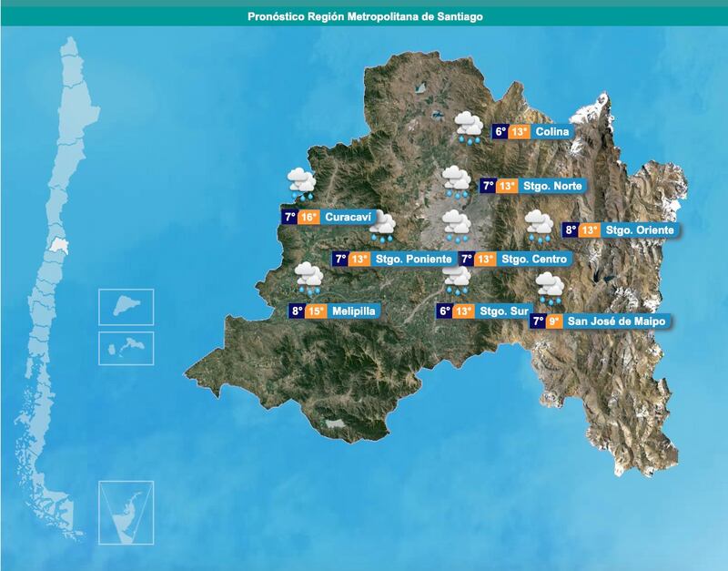728x571 pixels.
Task: Click Stgo. Sur's 13° maximum temperature
Action: click(464, 311)
